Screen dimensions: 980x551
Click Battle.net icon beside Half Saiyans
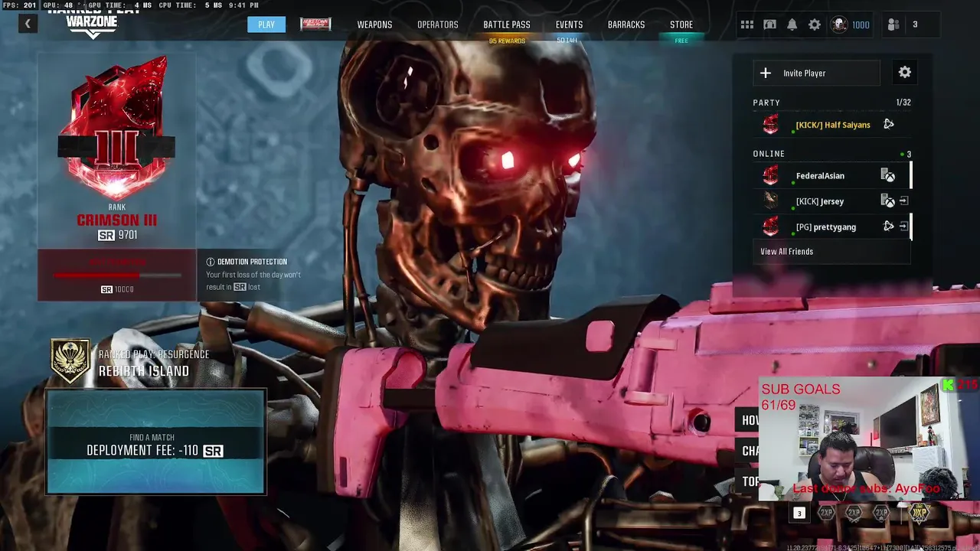[888, 124]
